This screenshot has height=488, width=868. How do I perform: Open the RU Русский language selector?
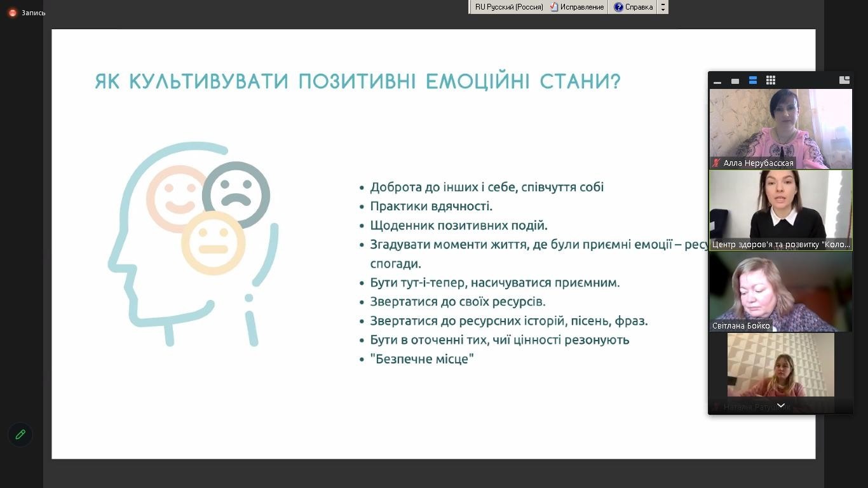[x=508, y=7]
